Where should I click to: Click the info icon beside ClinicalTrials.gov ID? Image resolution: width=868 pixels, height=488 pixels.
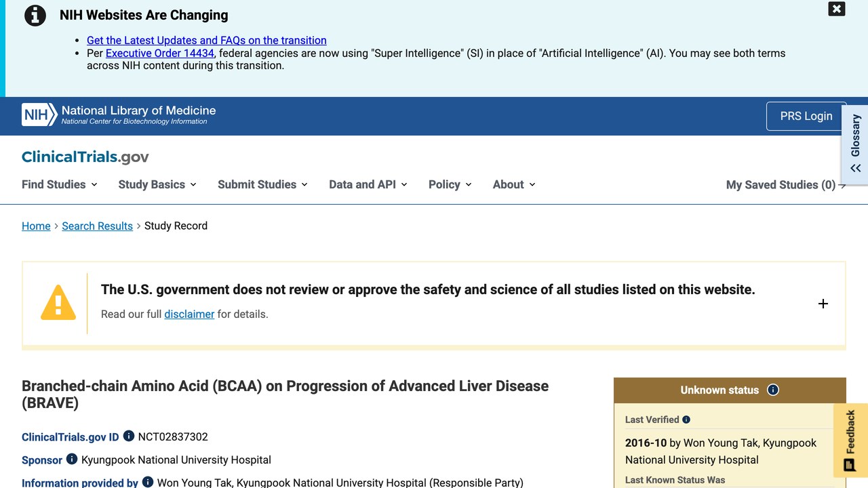pyautogui.click(x=129, y=436)
